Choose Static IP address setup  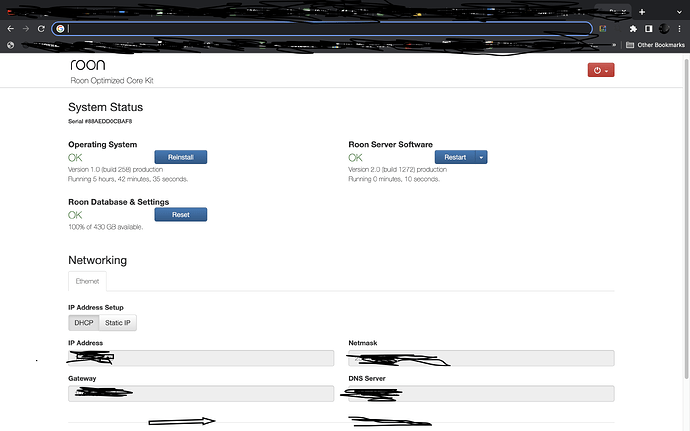click(x=117, y=323)
